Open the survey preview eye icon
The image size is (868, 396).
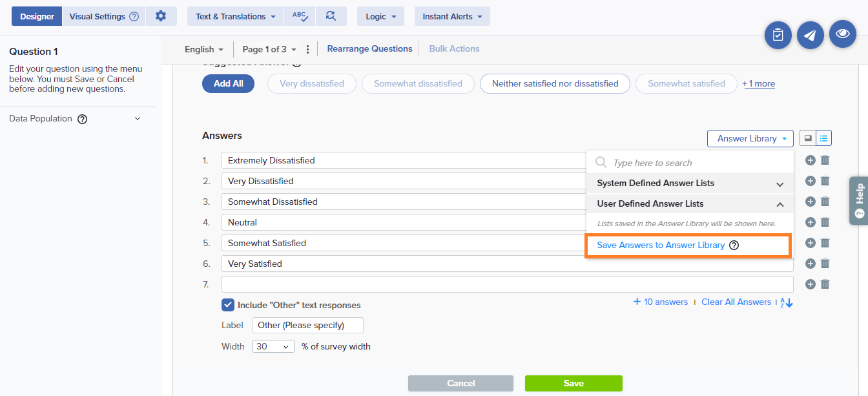pyautogui.click(x=842, y=35)
